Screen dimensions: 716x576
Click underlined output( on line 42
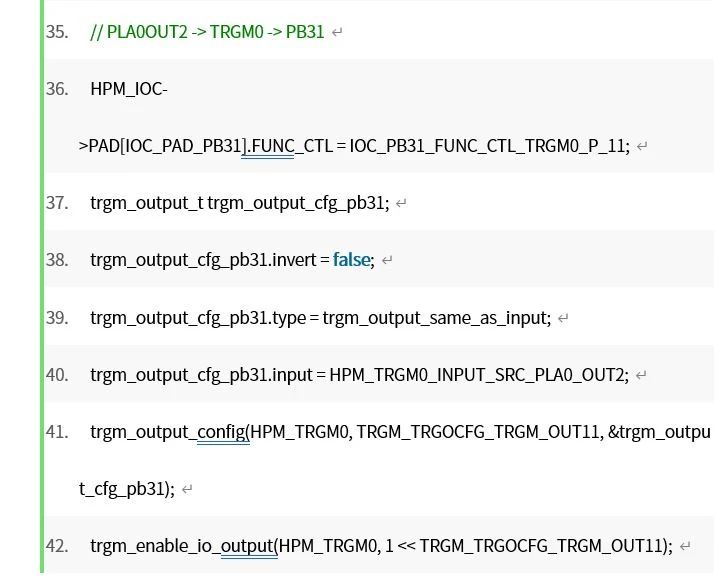pos(249,546)
